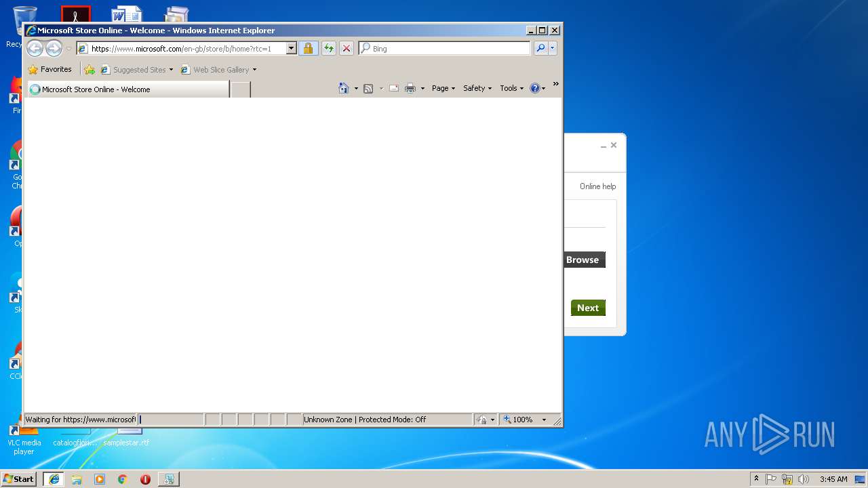Open the Page menu

[443, 88]
